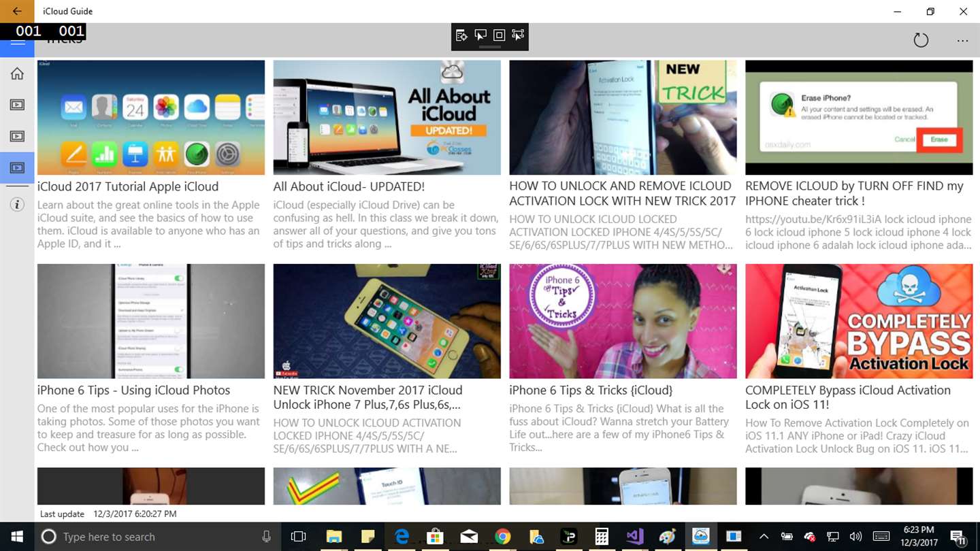This screenshot has width=980, height=551.
Task: Open the info/about page icon
Action: [x=17, y=205]
